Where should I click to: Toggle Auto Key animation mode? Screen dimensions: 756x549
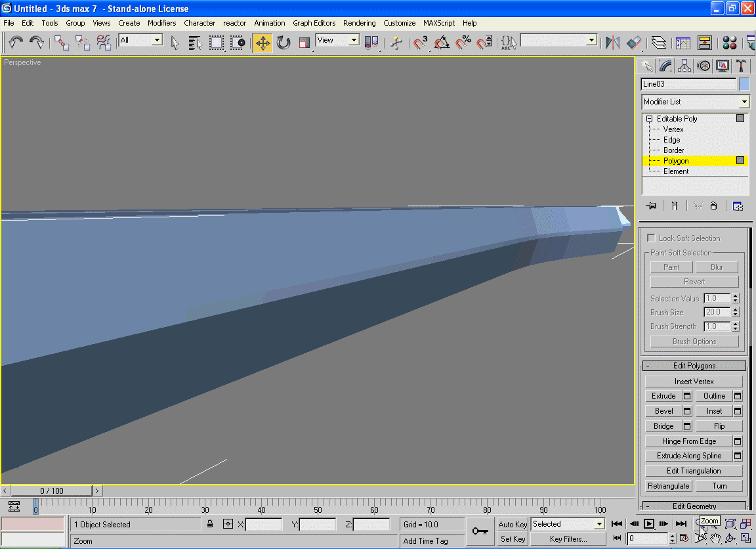[513, 524]
